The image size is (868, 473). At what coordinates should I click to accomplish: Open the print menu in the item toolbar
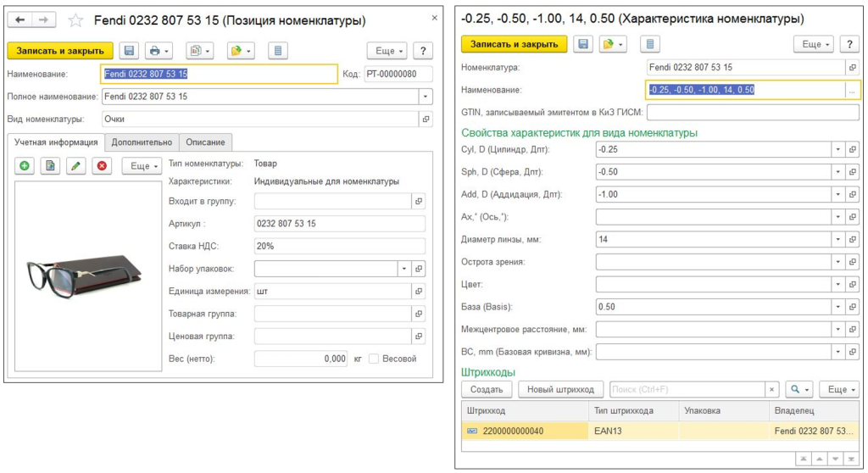tap(159, 51)
